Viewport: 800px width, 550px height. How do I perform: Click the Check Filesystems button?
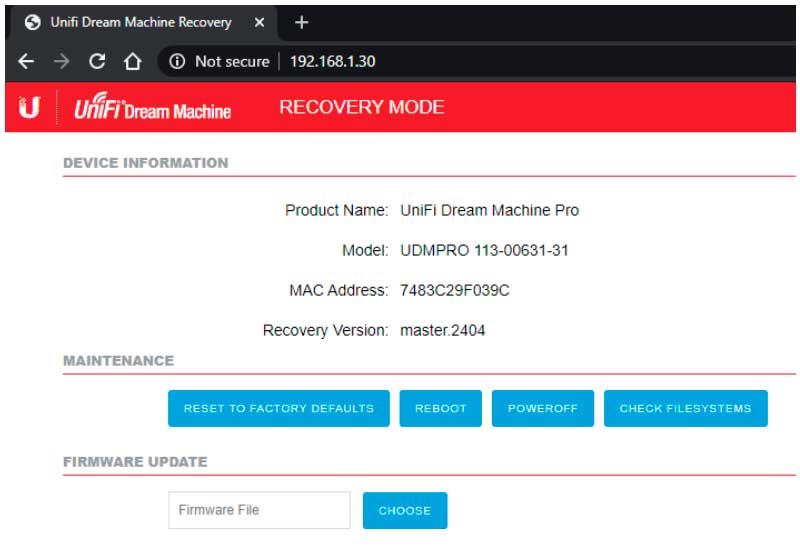pos(685,408)
